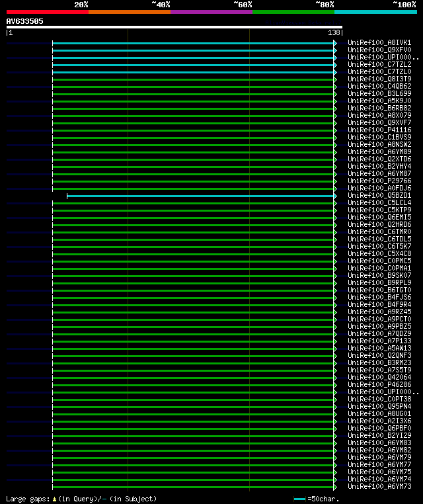The width and height of the screenshot is (423, 504).
Task: Select hit label UniRef100_A8NSW2
Action: [379, 144]
